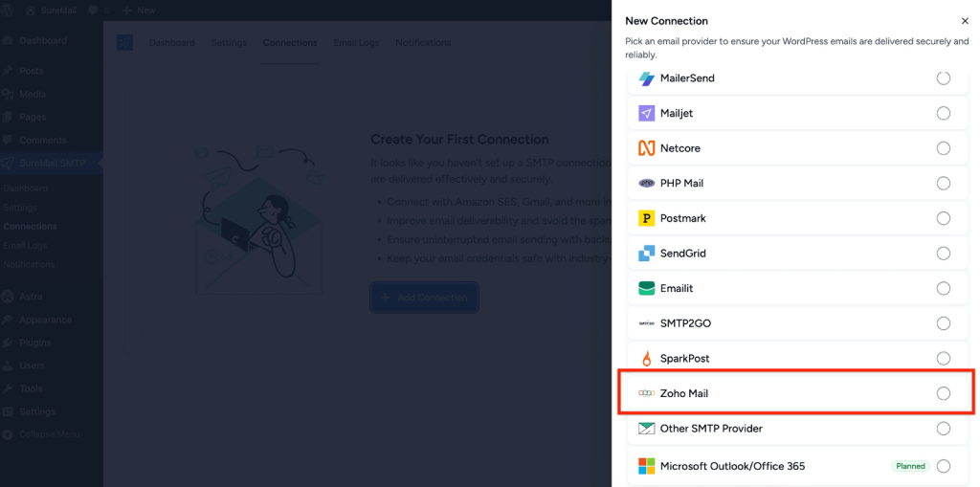Click the New button in admin bar
The image size is (980, 487).
tap(139, 10)
